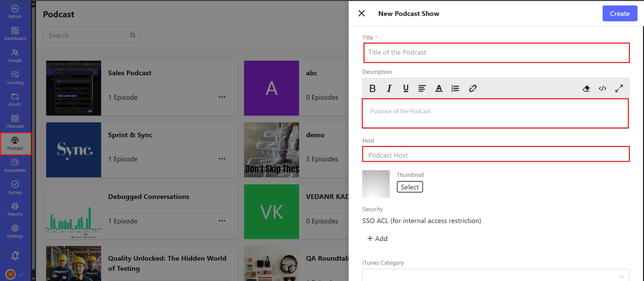Viewport: 644px width, 281px height.
Task: Open the Assets section
Action: pos(15,100)
